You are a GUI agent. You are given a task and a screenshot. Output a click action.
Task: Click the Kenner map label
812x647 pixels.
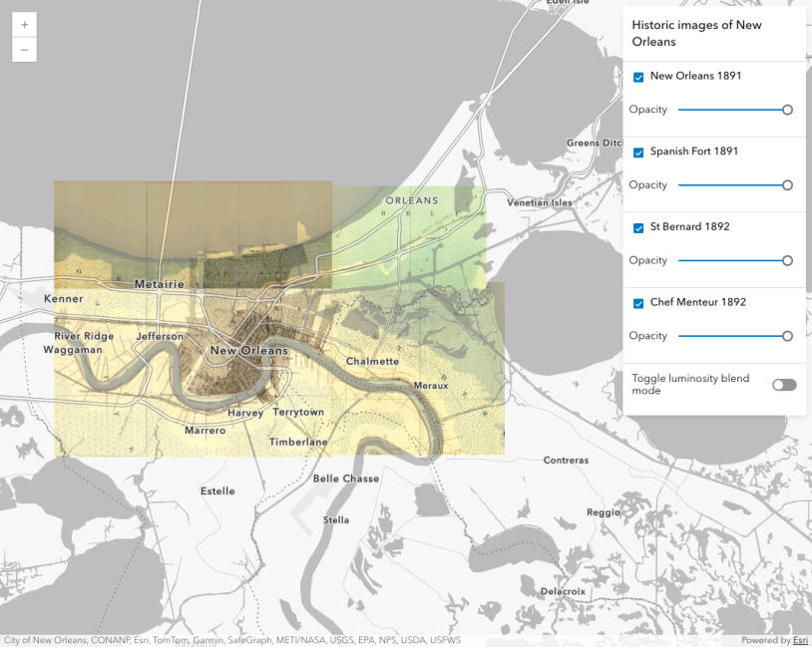click(63, 298)
